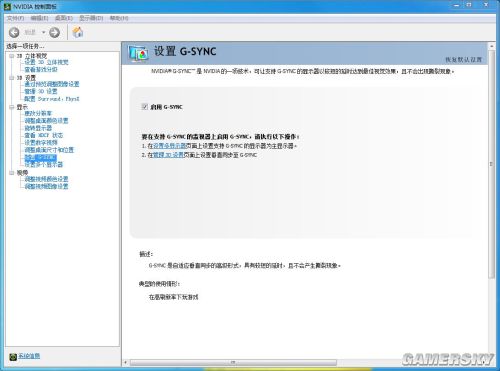
Task: Open the 帮助(H) menu
Action: click(119, 18)
